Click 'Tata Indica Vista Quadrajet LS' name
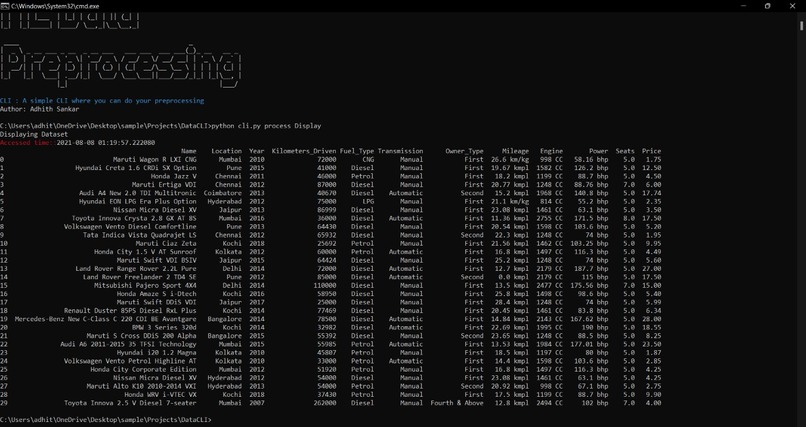 140,235
